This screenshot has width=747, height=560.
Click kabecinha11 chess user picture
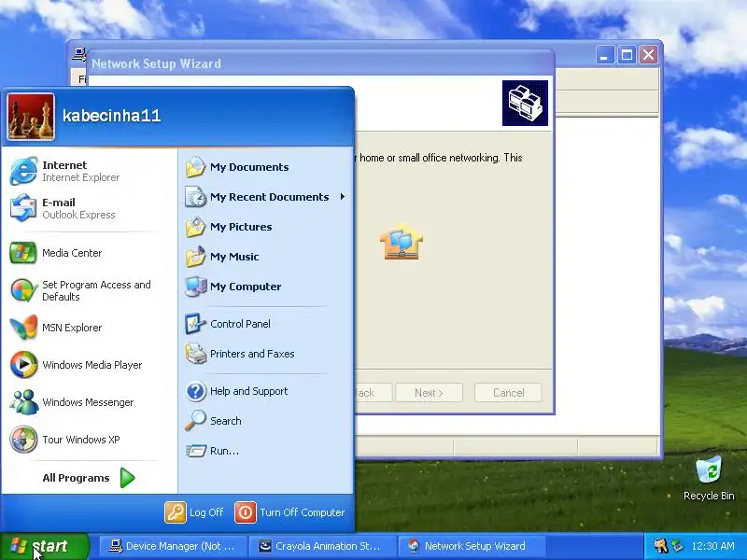tap(31, 117)
